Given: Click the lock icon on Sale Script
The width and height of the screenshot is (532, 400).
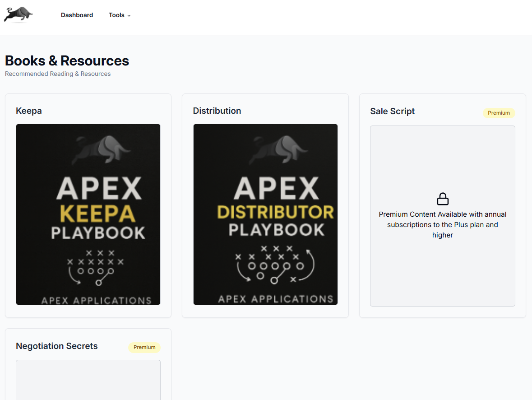Looking at the screenshot, I should [x=443, y=199].
